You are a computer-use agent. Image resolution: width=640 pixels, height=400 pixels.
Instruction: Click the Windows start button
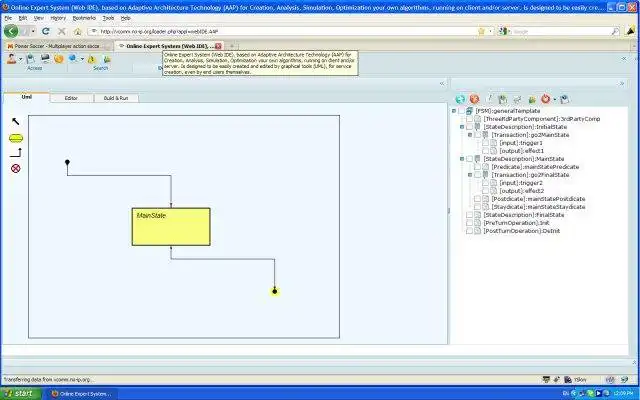pos(21,393)
